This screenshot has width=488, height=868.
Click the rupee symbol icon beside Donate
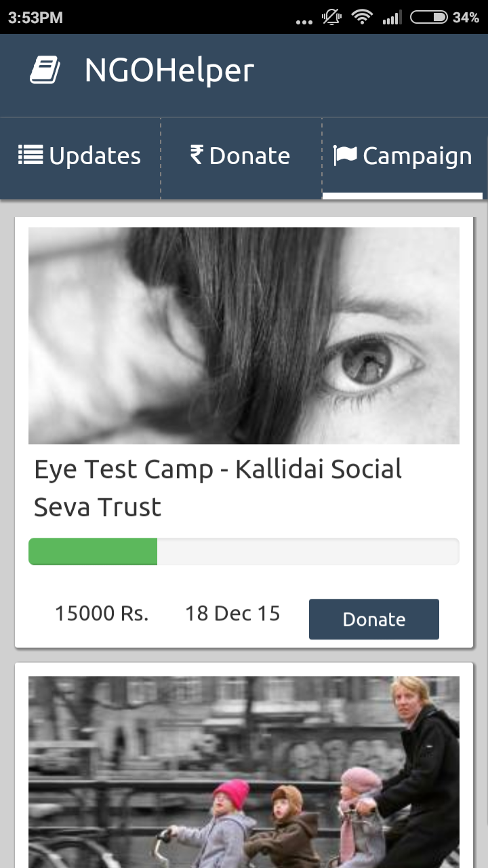197,155
